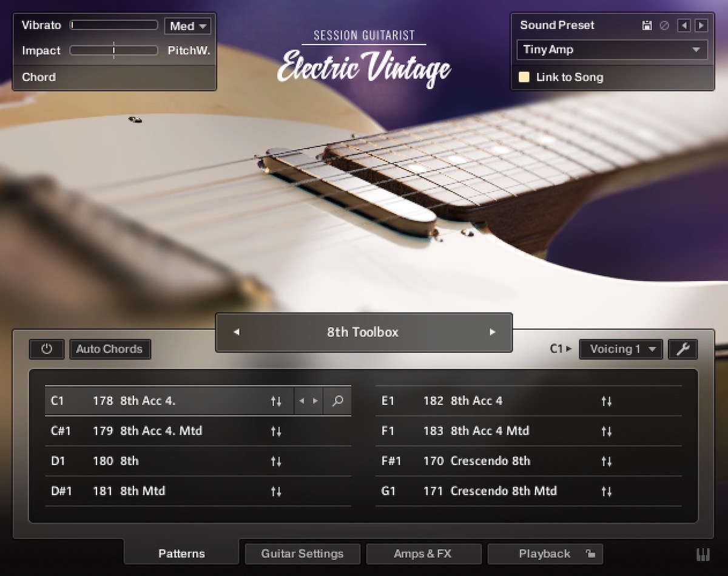The width and height of the screenshot is (728, 576).
Task: Select the E1 182 8th Acc 4 pattern
Action: 528,401
